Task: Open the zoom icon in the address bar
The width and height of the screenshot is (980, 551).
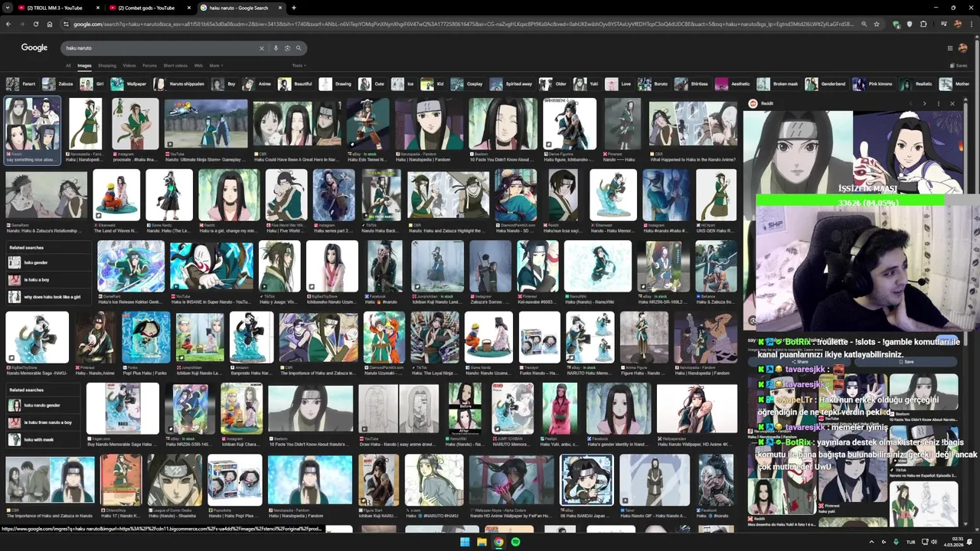Action: click(x=864, y=24)
